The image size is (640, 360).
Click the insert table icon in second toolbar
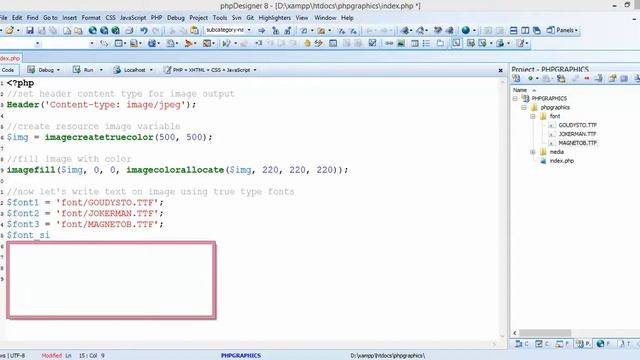414,43
